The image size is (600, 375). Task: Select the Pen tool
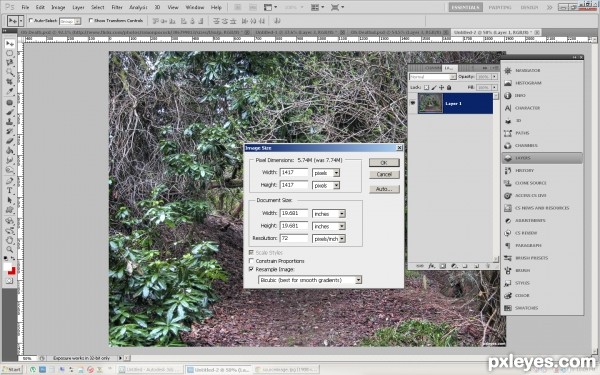click(x=10, y=181)
